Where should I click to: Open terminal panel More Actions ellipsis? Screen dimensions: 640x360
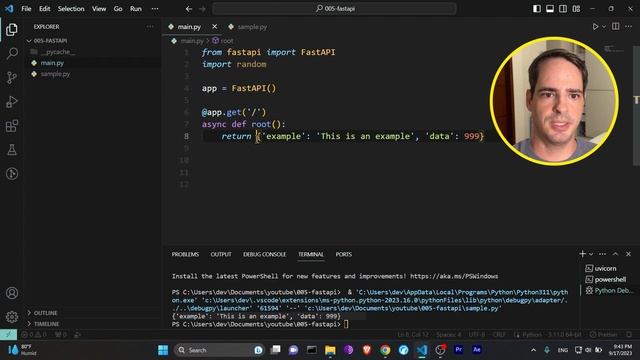pyautogui.click(x=602, y=254)
